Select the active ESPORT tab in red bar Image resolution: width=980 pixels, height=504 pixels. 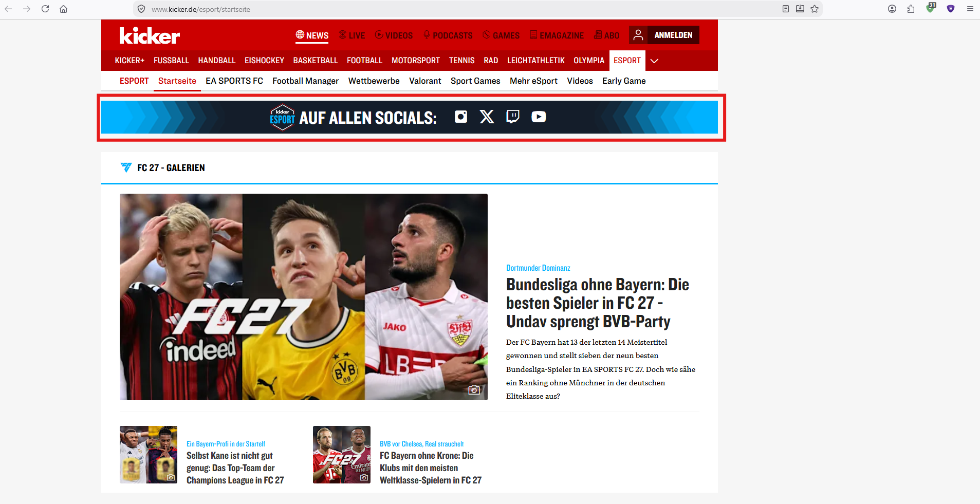point(627,61)
